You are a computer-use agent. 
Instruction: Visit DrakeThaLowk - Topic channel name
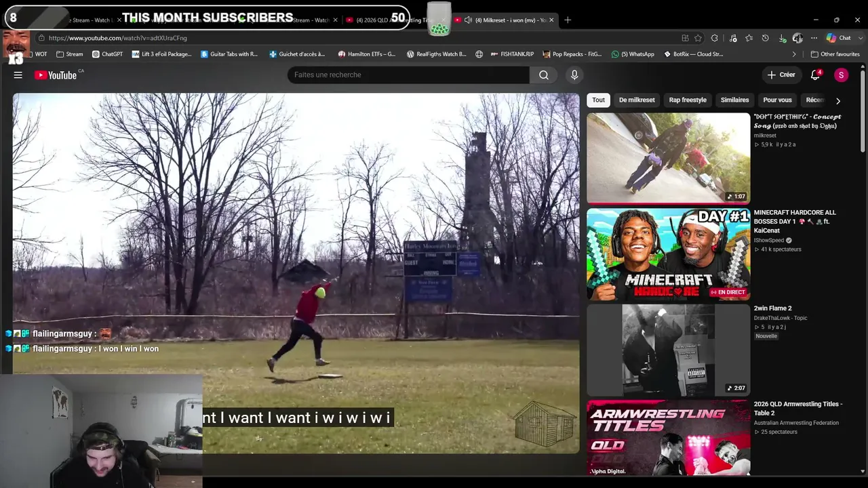[781, 318]
